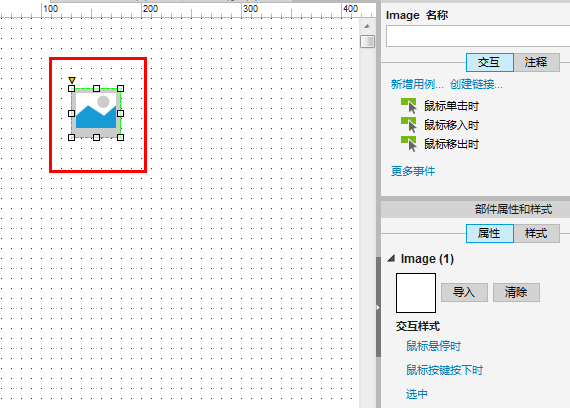Click the 清除 button
The height and width of the screenshot is (408, 570).
click(x=516, y=292)
